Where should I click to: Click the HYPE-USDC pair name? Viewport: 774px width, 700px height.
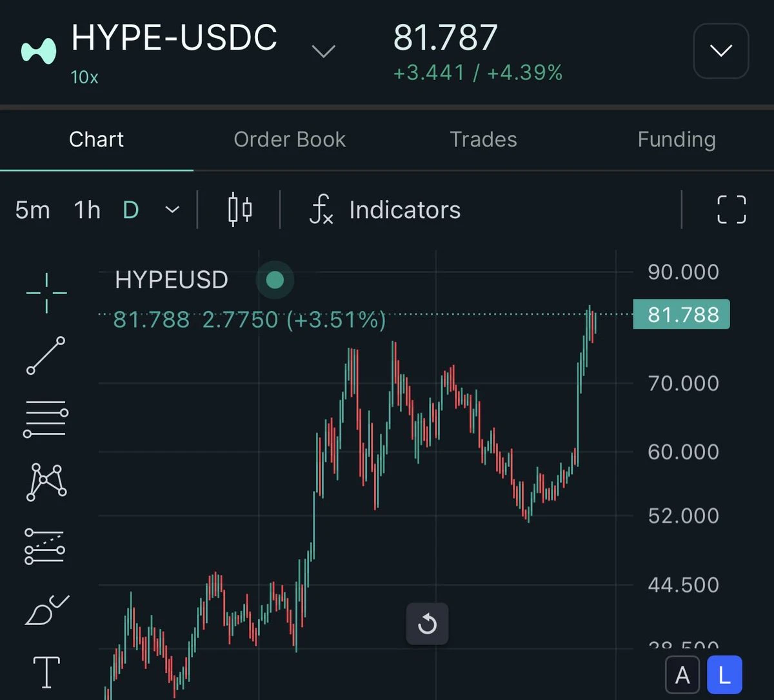pos(174,37)
